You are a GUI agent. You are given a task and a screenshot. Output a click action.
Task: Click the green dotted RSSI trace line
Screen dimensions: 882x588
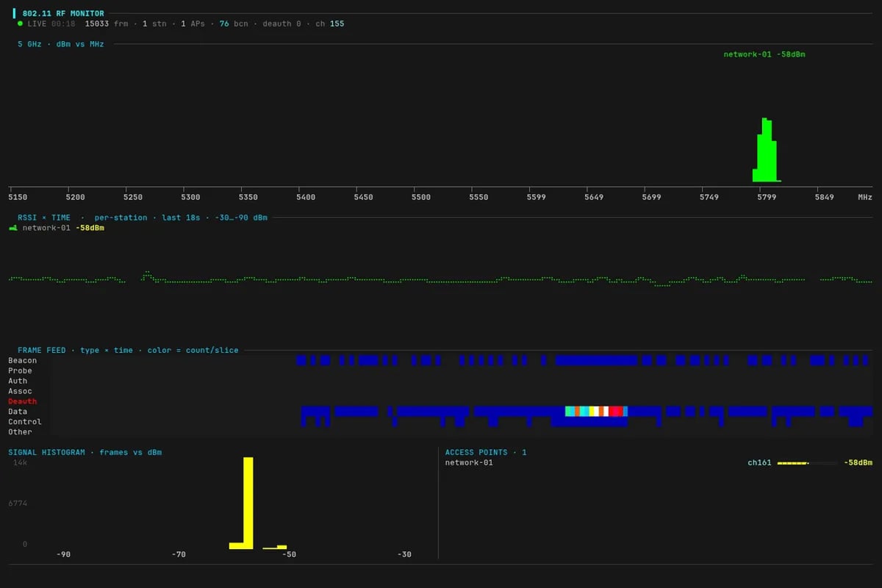(441, 279)
